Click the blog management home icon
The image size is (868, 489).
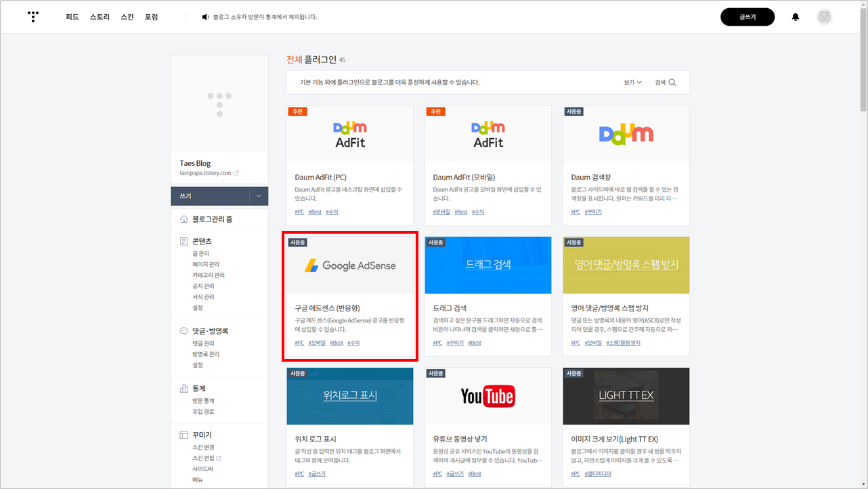coord(184,219)
